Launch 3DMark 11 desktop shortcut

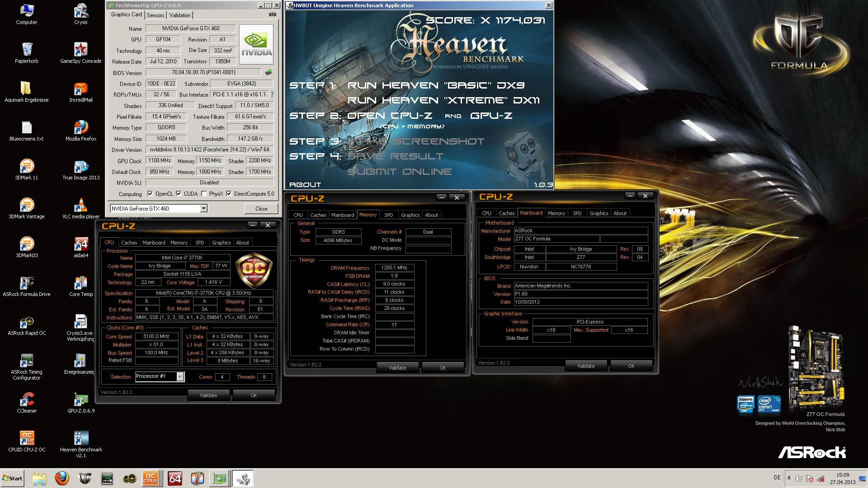coord(27,169)
